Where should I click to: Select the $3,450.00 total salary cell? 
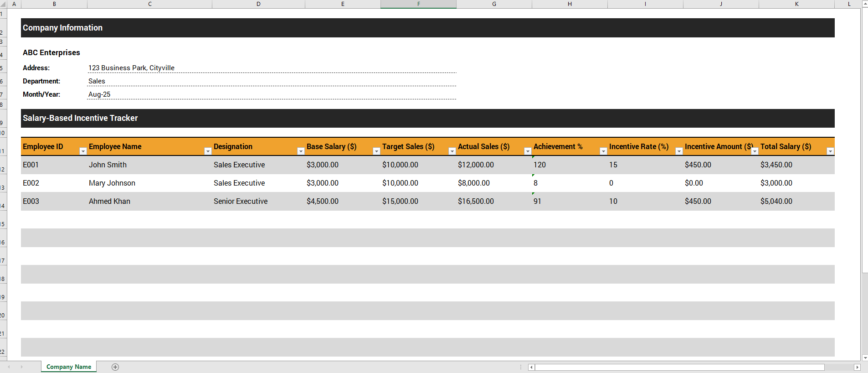pos(796,165)
